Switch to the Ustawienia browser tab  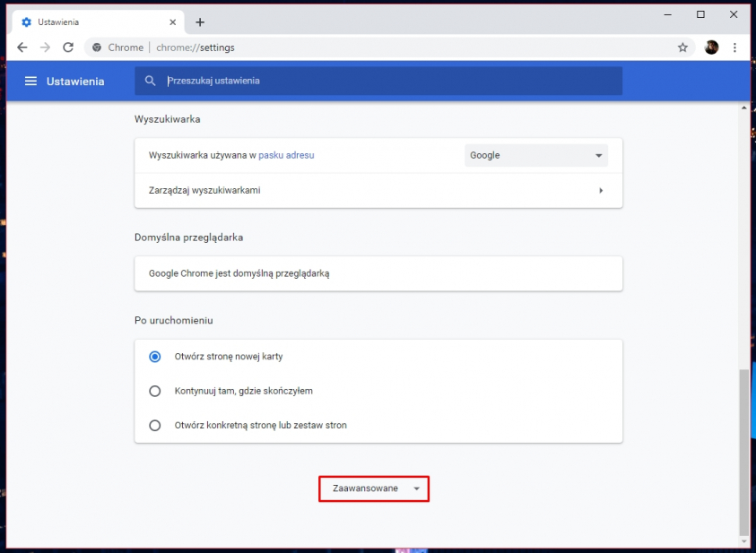(x=90, y=21)
